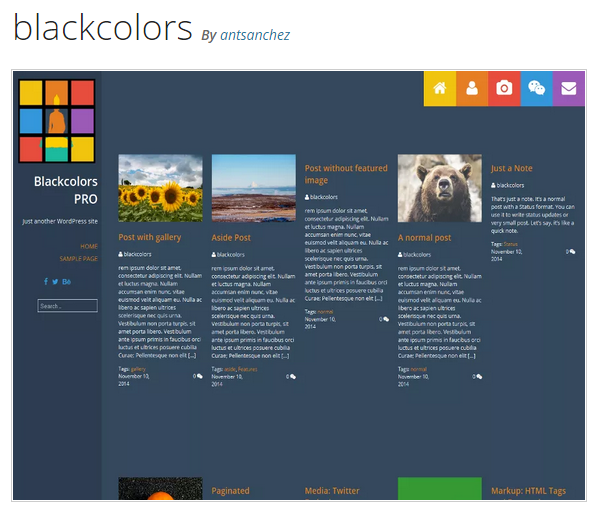Click comments icon on Just a Note
The height and width of the screenshot is (512, 594).
point(572,251)
